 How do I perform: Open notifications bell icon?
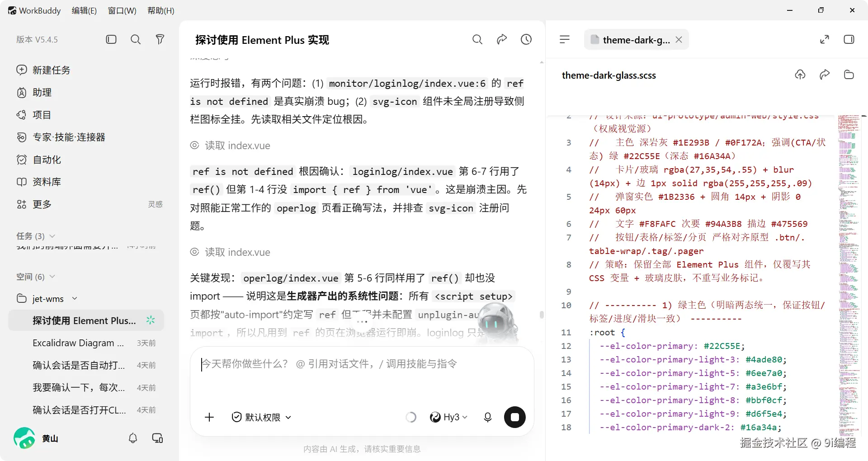[x=133, y=438]
